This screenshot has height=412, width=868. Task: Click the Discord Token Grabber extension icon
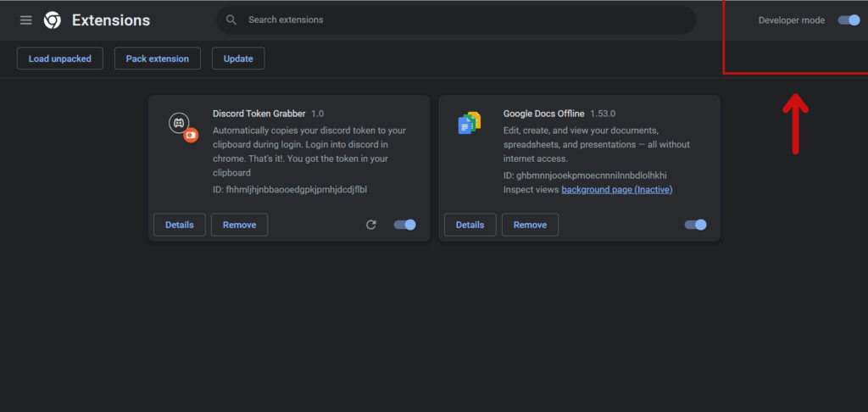click(183, 127)
